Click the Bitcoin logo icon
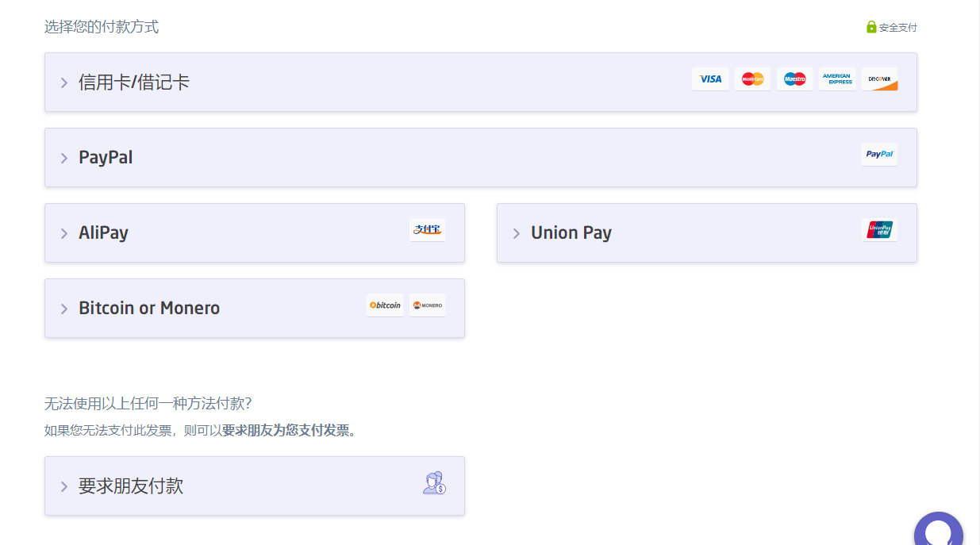Screen dimensions: 980x545 click(x=385, y=305)
